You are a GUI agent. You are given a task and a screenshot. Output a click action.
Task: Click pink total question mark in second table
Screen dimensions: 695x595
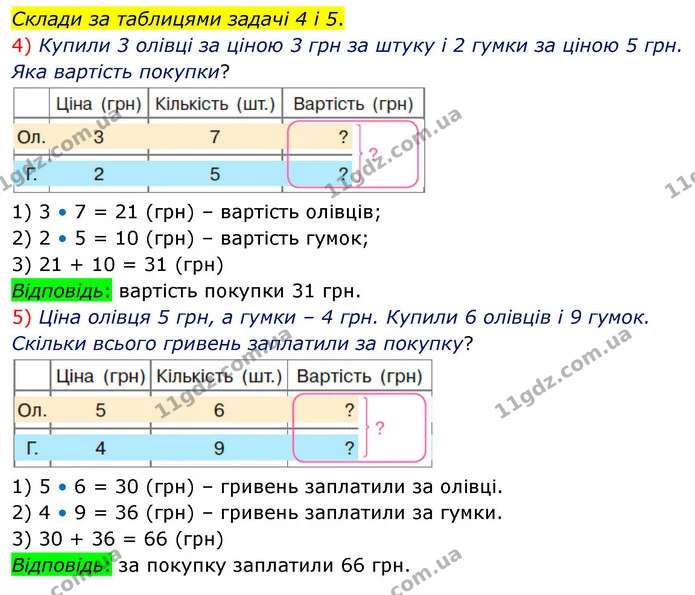[x=380, y=428]
